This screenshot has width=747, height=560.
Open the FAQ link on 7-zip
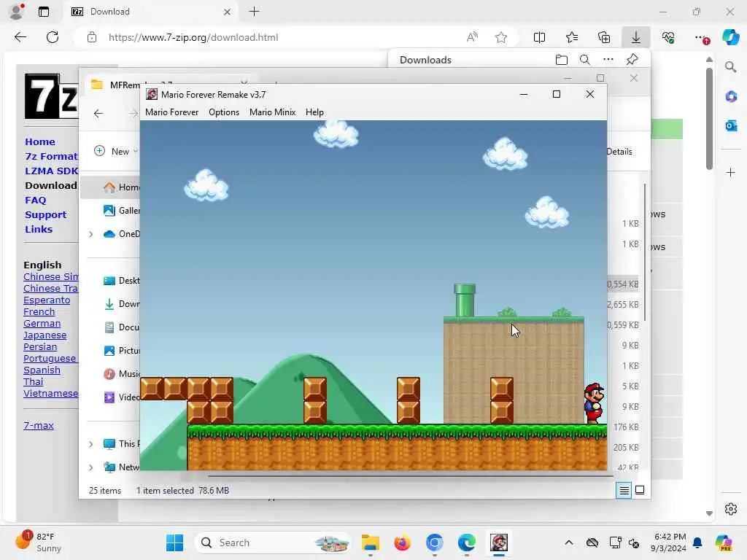(36, 200)
